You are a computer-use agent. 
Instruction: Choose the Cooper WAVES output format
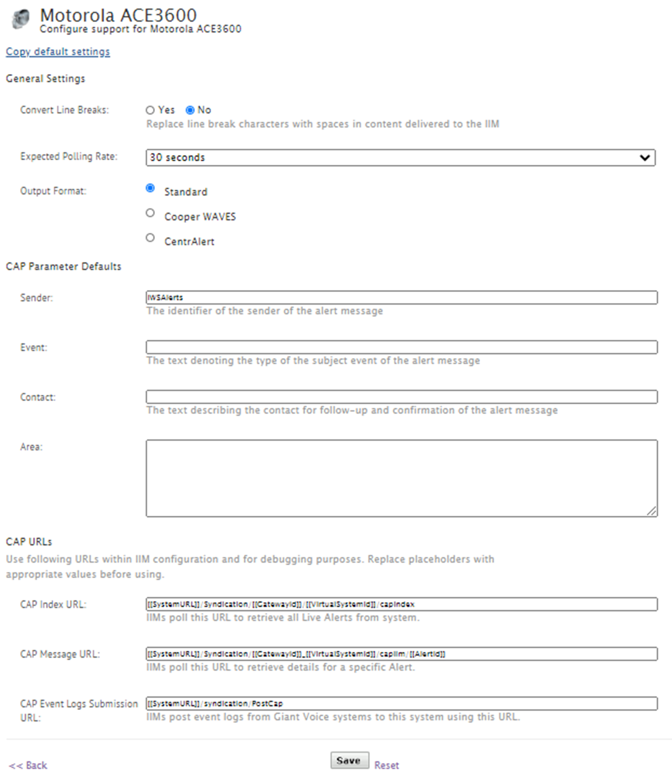pyautogui.click(x=150, y=213)
